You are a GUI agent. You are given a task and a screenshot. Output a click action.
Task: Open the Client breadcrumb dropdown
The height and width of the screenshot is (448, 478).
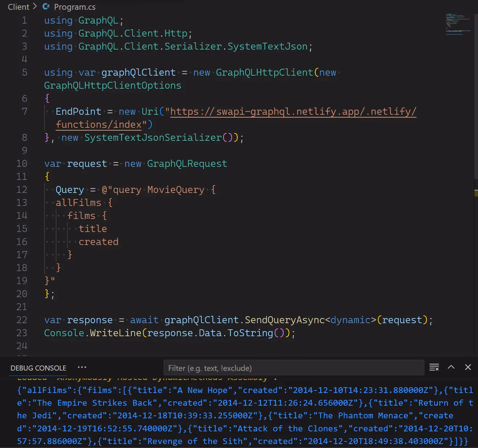click(18, 7)
